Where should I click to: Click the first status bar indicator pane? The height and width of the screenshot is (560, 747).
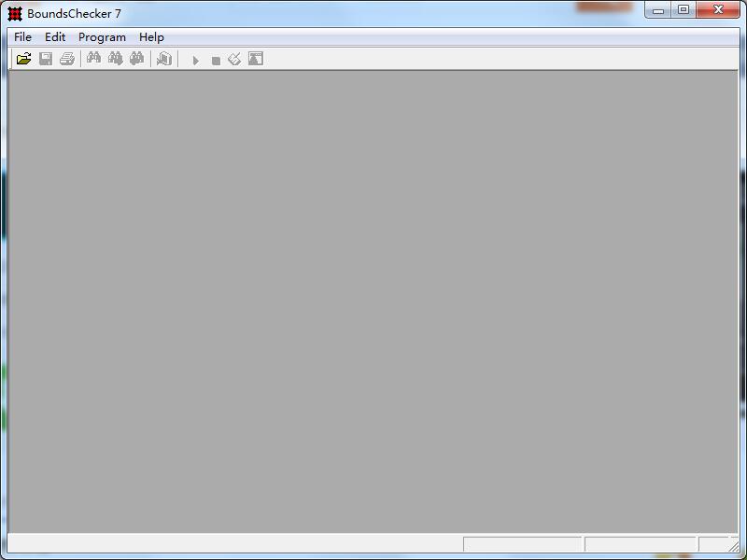pos(522,544)
